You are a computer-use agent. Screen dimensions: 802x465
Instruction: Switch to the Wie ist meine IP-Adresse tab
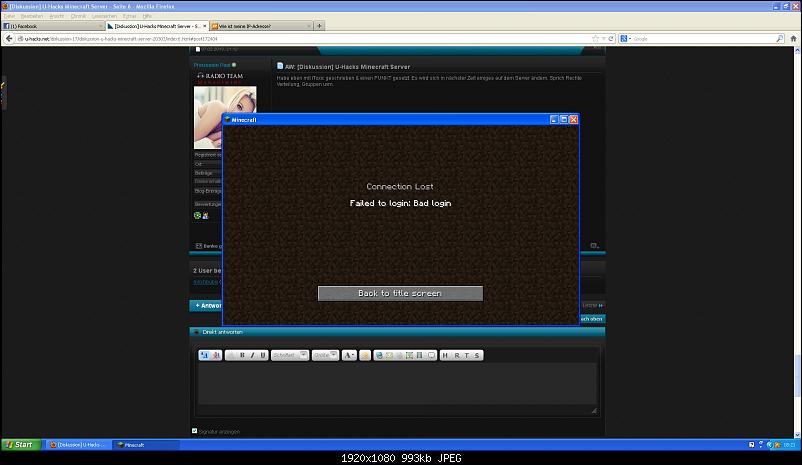coord(261,26)
